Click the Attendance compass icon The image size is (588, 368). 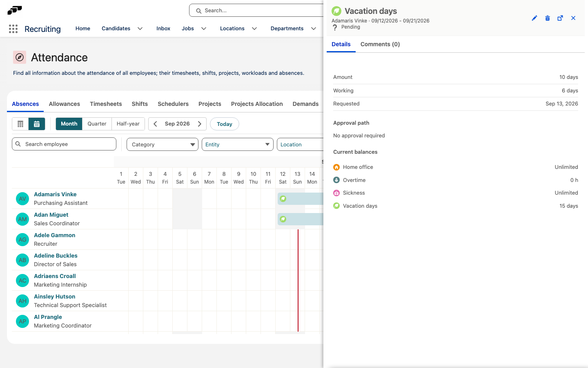click(20, 57)
